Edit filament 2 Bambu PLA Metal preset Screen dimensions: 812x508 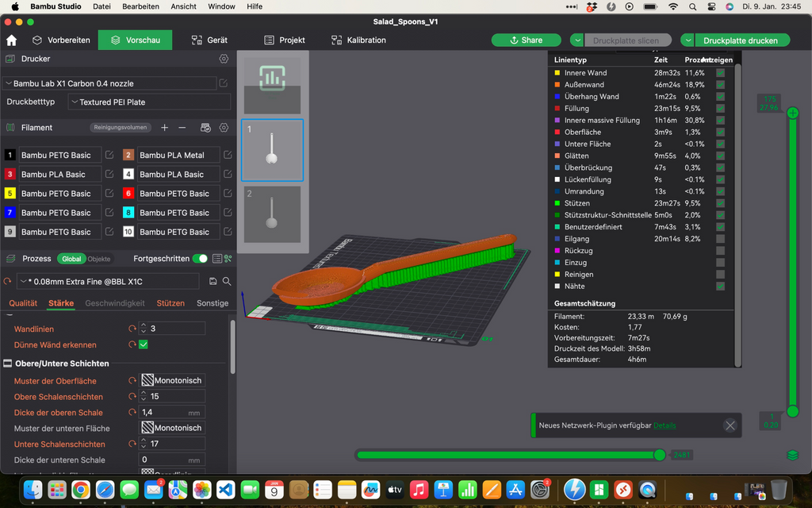pyautogui.click(x=228, y=155)
